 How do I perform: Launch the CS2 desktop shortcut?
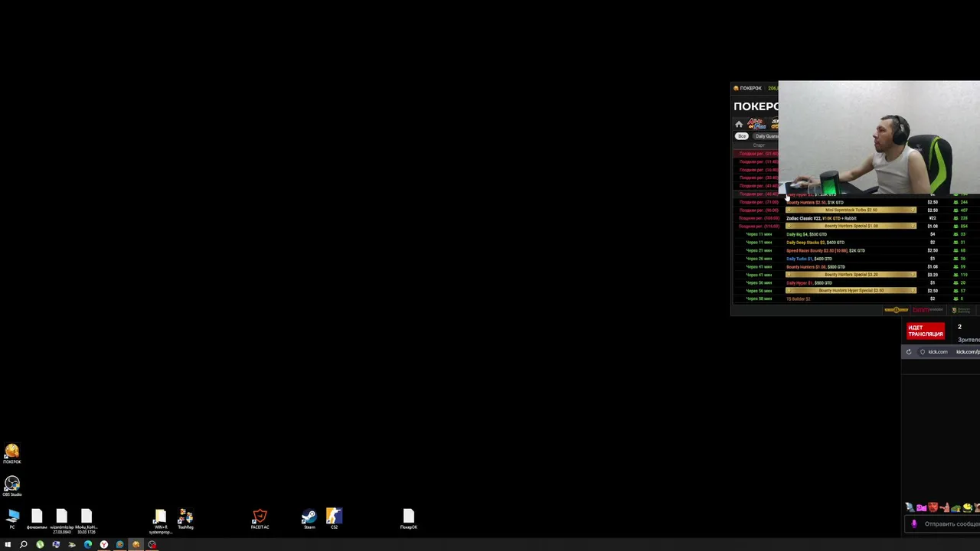point(334,519)
